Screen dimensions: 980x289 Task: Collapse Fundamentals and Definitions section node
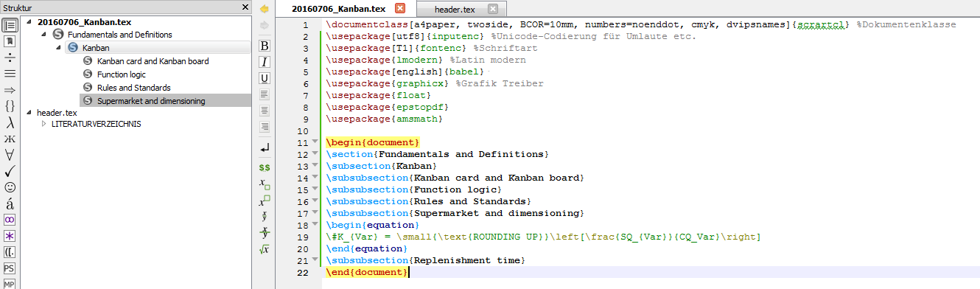click(x=44, y=35)
